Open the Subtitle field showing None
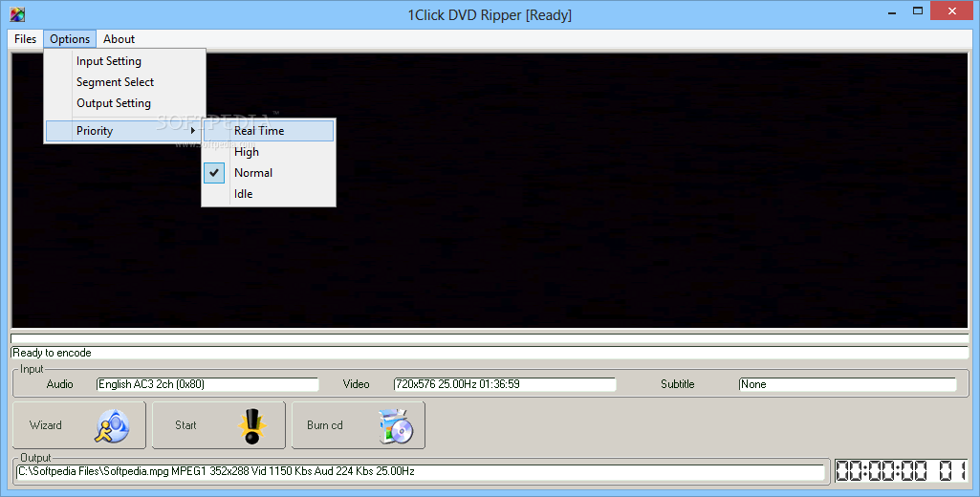This screenshot has width=980, height=497. (x=847, y=384)
